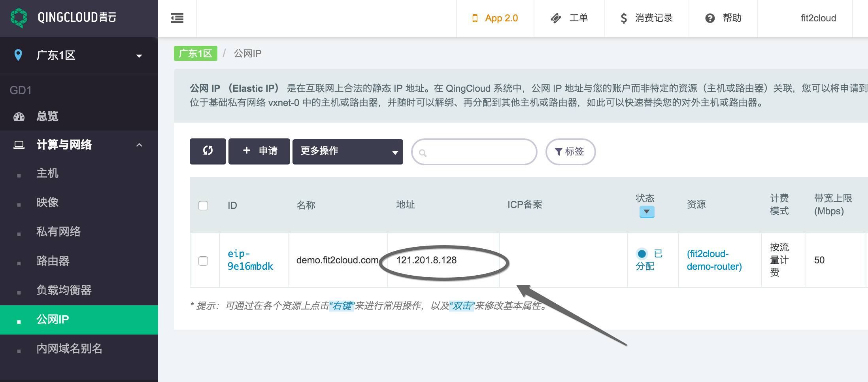
Task: Collapse the 计算与网络 section
Action: pyautogui.click(x=139, y=145)
